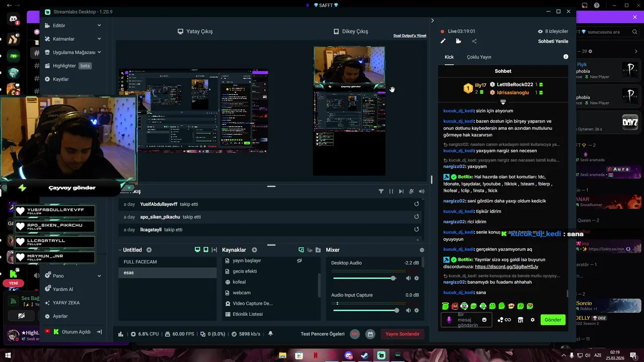Replay apo_siken_pikachu follow alert
Image resolution: width=644 pixels, height=362 pixels.
pos(416,217)
